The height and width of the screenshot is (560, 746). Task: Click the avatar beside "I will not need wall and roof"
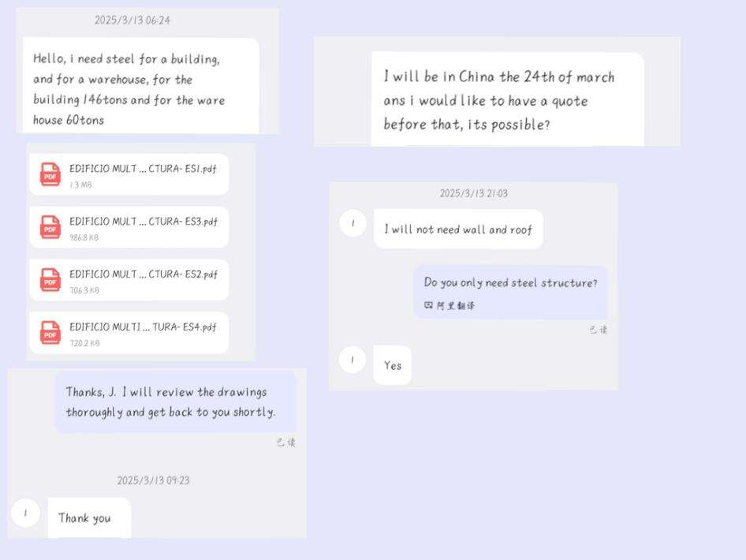pos(352,223)
